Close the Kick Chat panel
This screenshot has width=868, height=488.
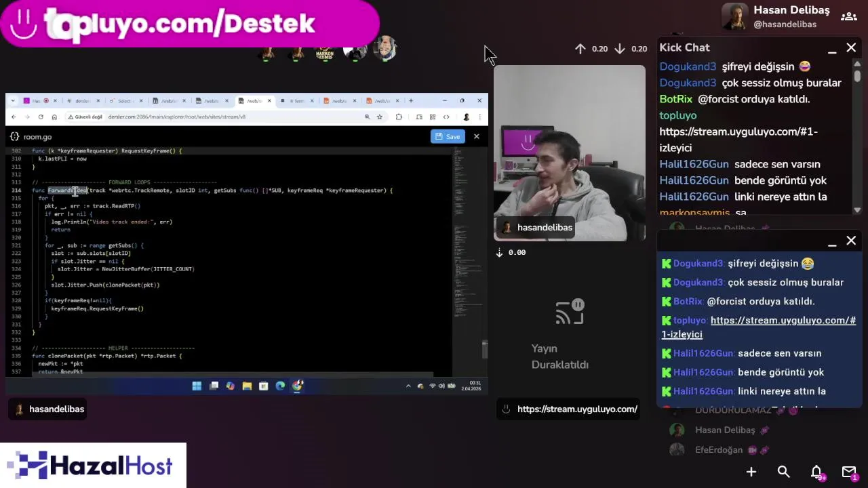pos(851,47)
